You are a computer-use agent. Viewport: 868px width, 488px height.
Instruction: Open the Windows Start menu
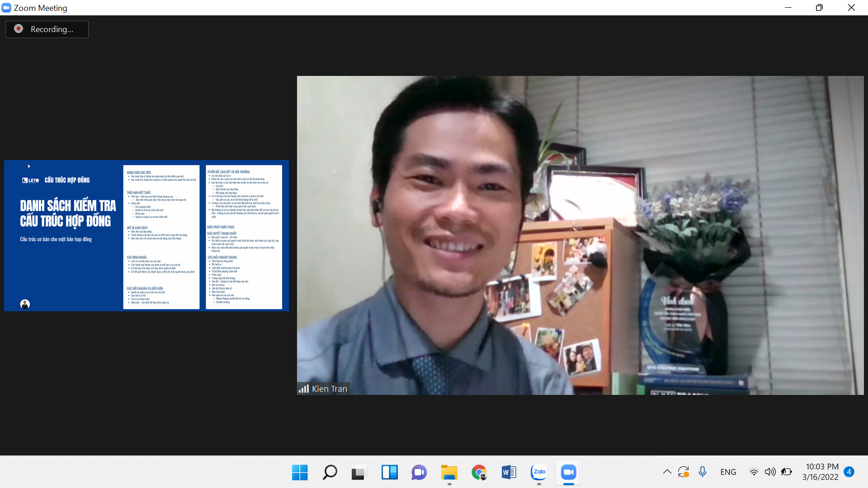[300, 473]
